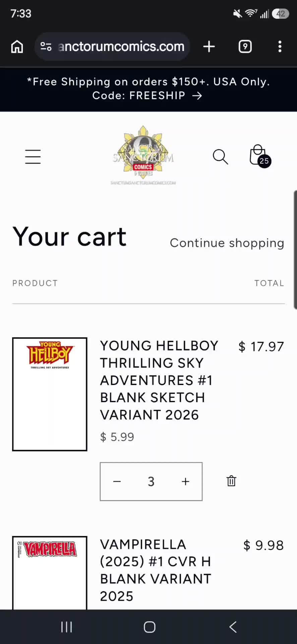The height and width of the screenshot is (644, 297).
Task: Tap the Android back navigation button
Action: pyautogui.click(x=233, y=627)
